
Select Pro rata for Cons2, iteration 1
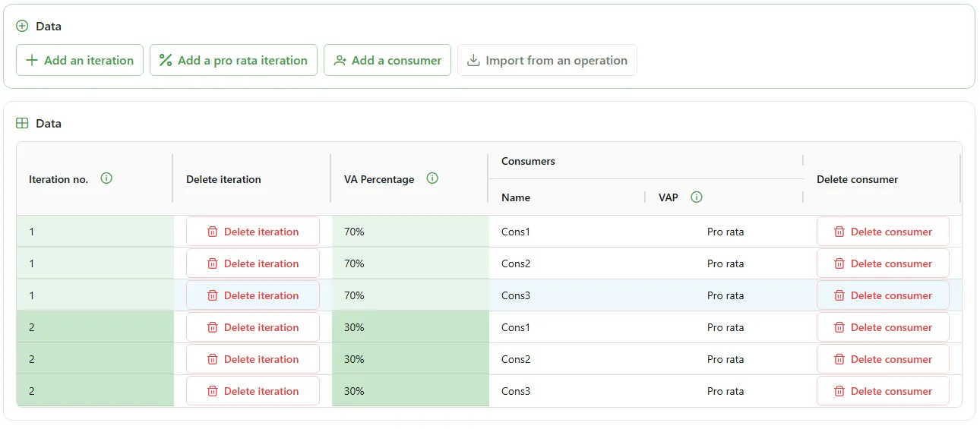726,263
